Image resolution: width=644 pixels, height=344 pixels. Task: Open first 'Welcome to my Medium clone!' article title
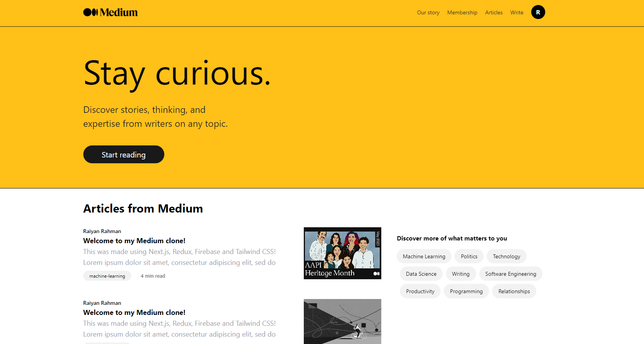[x=134, y=241]
